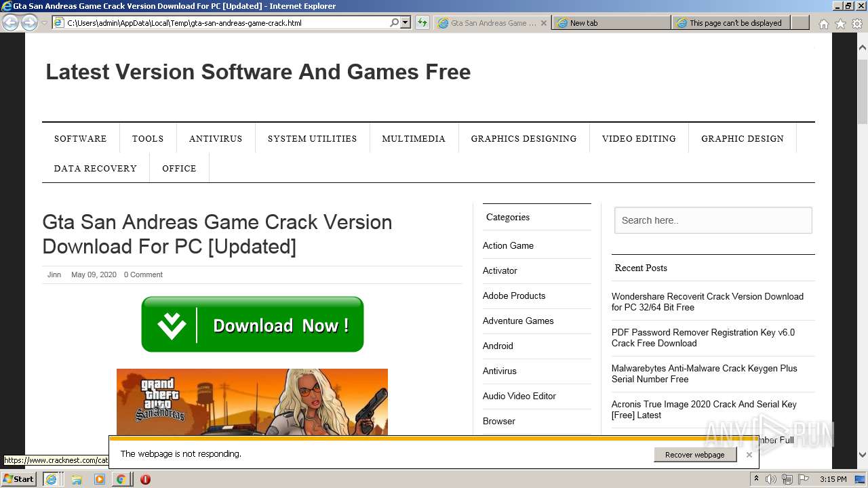Dismiss the not responding notification bar

pyautogui.click(x=749, y=455)
